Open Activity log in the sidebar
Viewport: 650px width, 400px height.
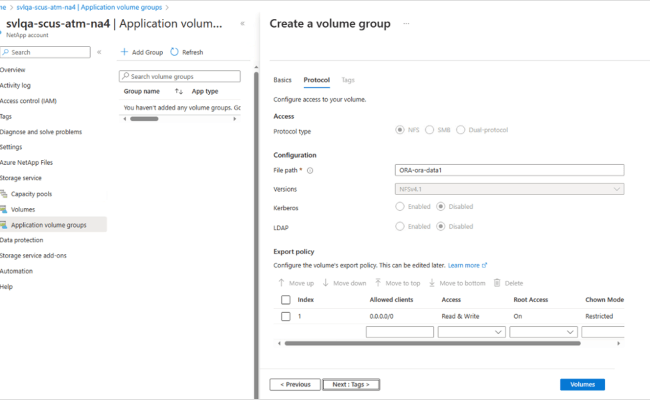tap(15, 85)
